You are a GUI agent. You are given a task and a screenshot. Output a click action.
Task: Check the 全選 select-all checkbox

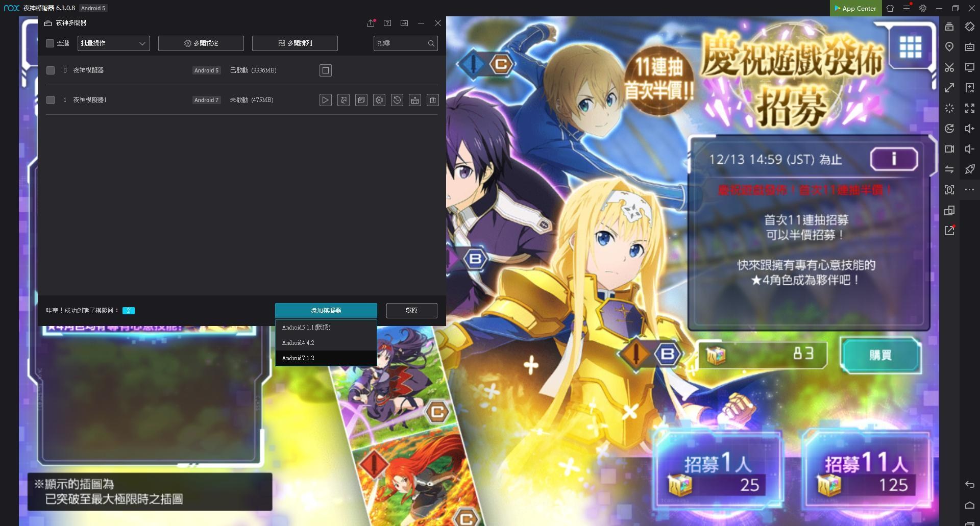tap(50, 43)
